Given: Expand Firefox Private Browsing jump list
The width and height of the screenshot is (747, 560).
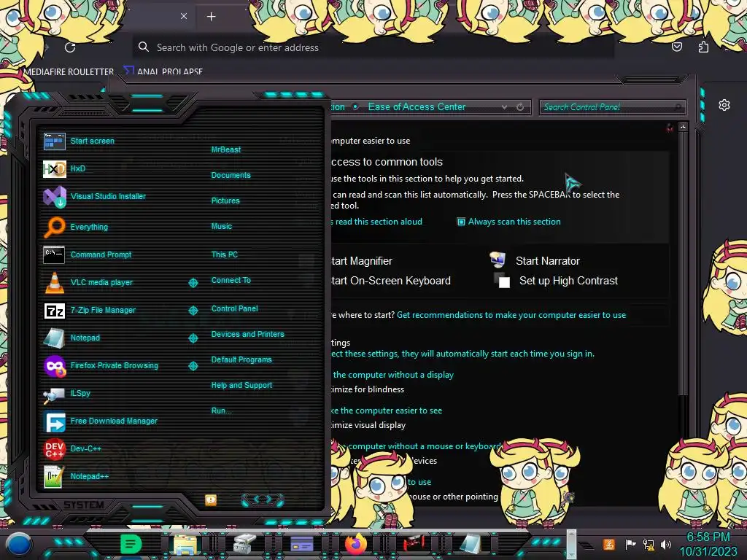Looking at the screenshot, I should click(193, 366).
